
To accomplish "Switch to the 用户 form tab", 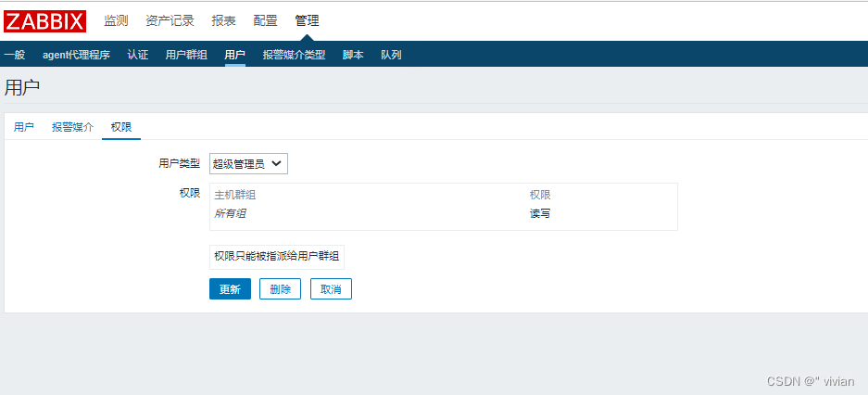I will click(24, 127).
